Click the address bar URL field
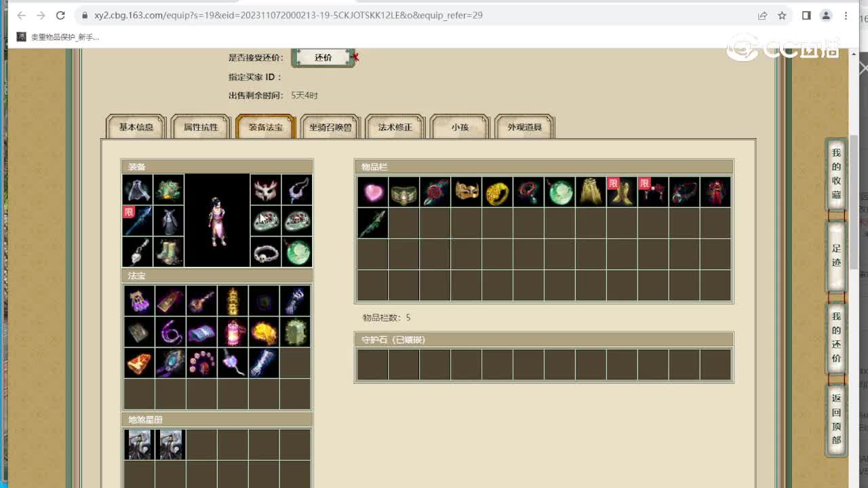 pyautogui.click(x=414, y=15)
